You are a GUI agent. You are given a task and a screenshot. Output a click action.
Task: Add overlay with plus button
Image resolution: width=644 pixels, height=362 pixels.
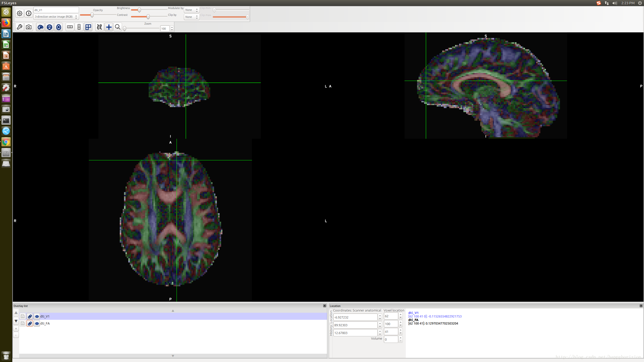(16, 329)
